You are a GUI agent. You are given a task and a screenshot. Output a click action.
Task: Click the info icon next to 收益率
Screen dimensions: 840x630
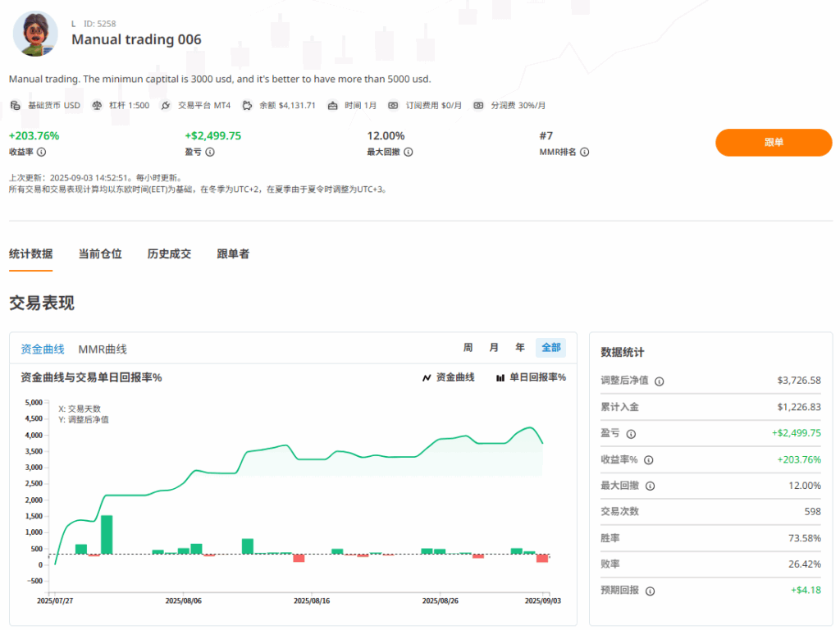pyautogui.click(x=42, y=152)
